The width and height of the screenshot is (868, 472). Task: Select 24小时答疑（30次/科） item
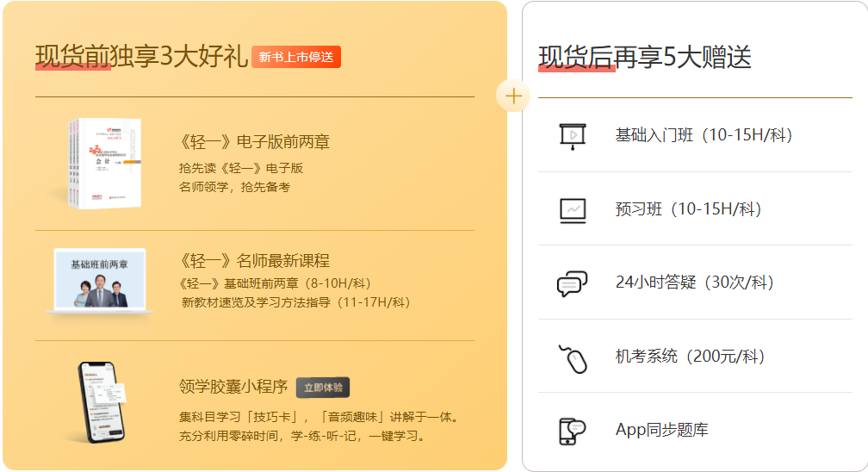(x=695, y=283)
